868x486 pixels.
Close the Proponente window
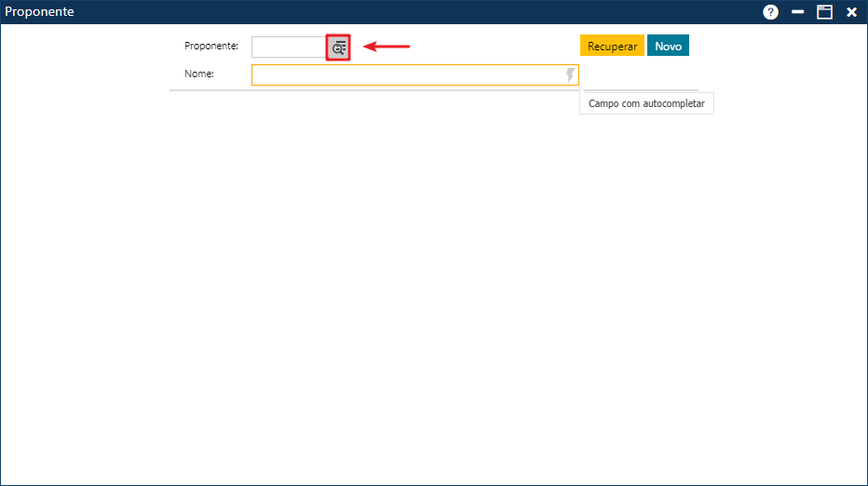point(851,12)
